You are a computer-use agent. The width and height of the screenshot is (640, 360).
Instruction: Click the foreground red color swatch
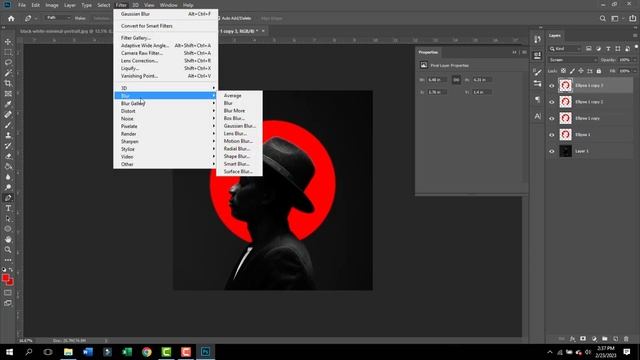[6, 278]
